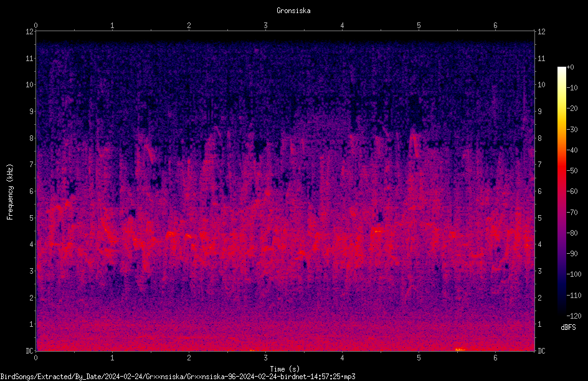The height and width of the screenshot is (381, 588).
Task: Click the 1 second mark on bottom axis
Action: (112, 358)
